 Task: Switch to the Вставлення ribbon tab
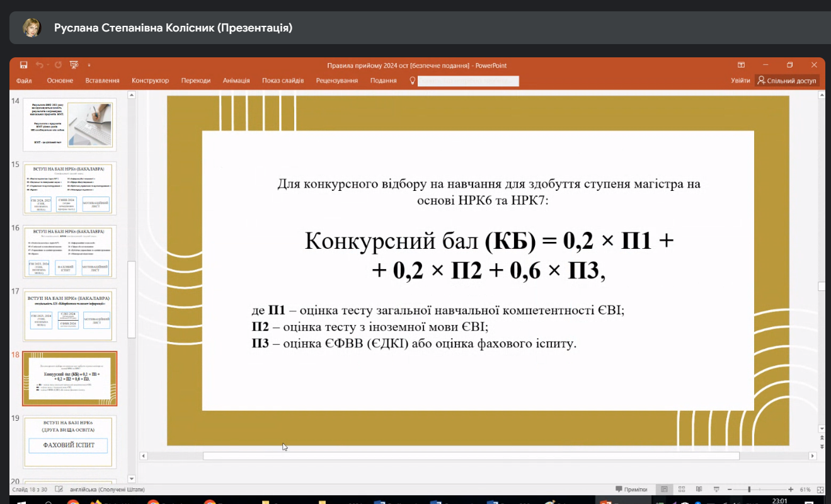point(103,81)
